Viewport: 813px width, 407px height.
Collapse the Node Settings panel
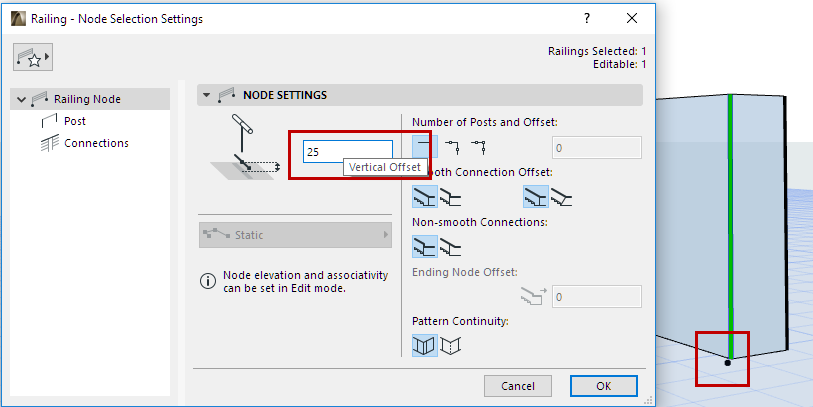pyautogui.click(x=207, y=95)
